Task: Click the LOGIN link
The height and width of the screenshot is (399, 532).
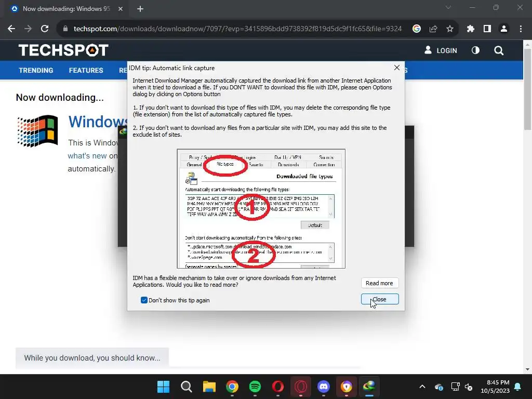Action: [x=441, y=50]
